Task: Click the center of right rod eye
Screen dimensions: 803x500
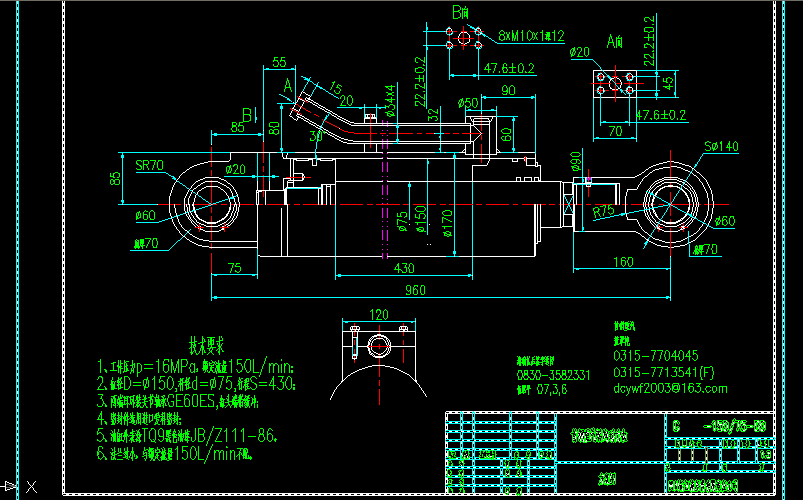Action: point(667,204)
